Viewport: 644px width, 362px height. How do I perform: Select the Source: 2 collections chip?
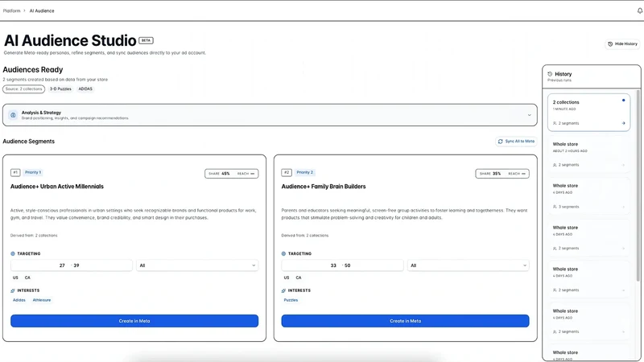[x=24, y=89]
